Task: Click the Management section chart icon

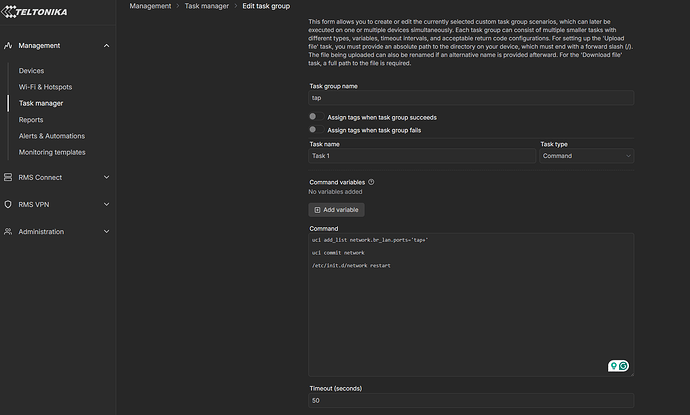Action: pyautogui.click(x=8, y=46)
